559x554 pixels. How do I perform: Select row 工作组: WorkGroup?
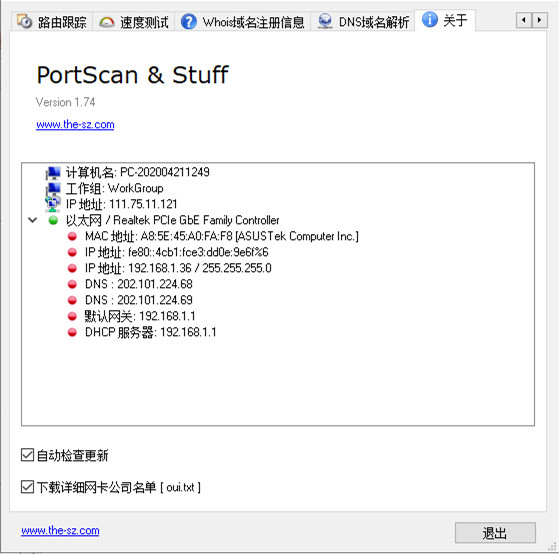tap(114, 188)
